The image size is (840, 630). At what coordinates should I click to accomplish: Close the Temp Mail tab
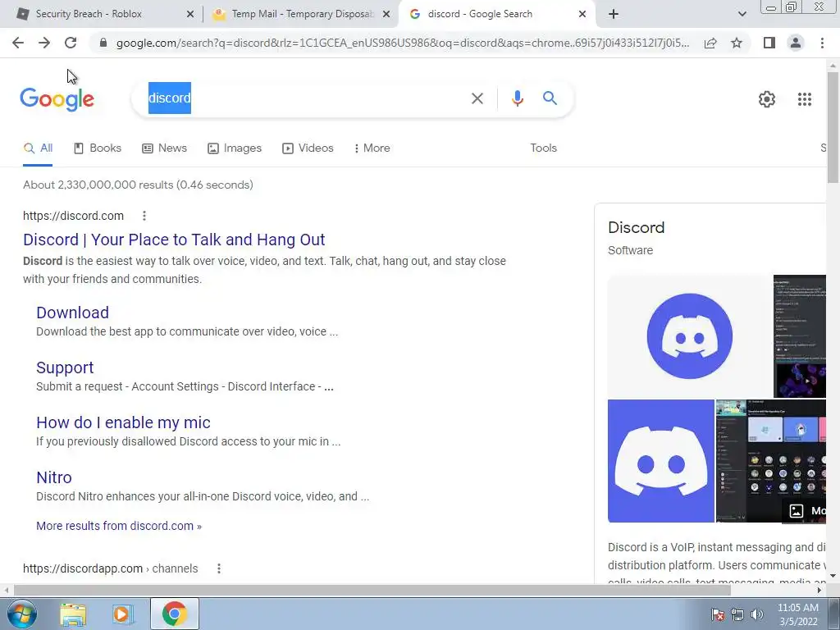386,14
